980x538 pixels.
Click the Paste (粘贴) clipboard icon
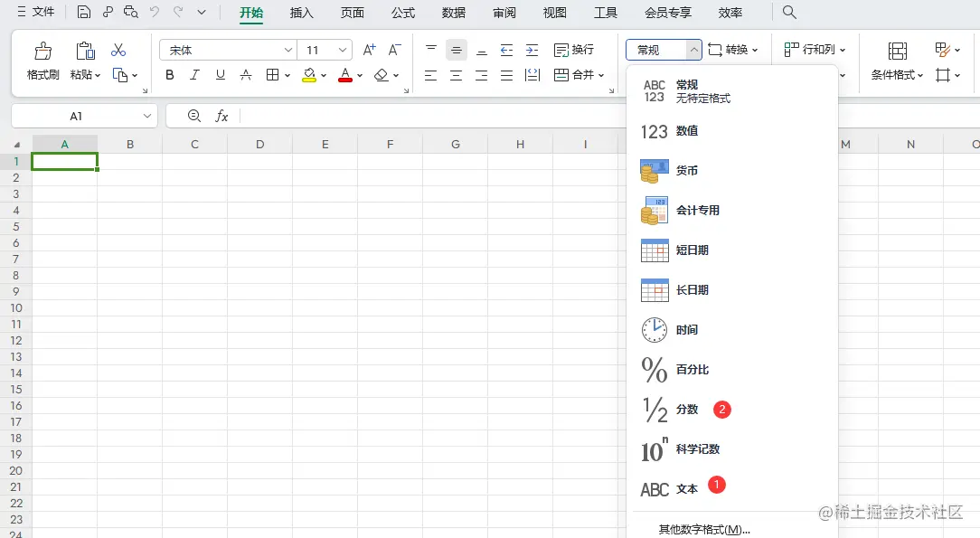click(x=86, y=51)
